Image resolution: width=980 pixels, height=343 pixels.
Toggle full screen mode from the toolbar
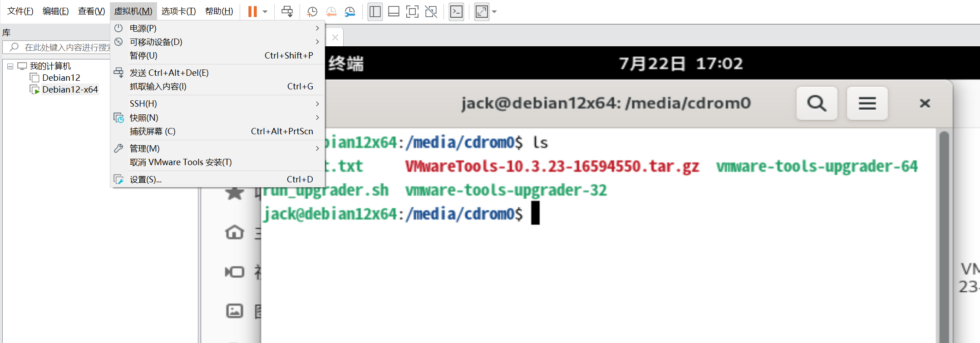[412, 11]
